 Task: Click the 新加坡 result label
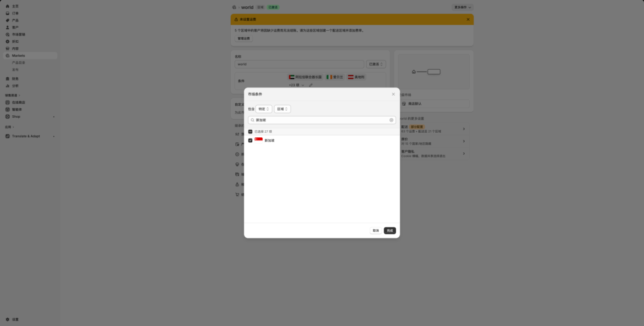pyautogui.click(x=269, y=140)
